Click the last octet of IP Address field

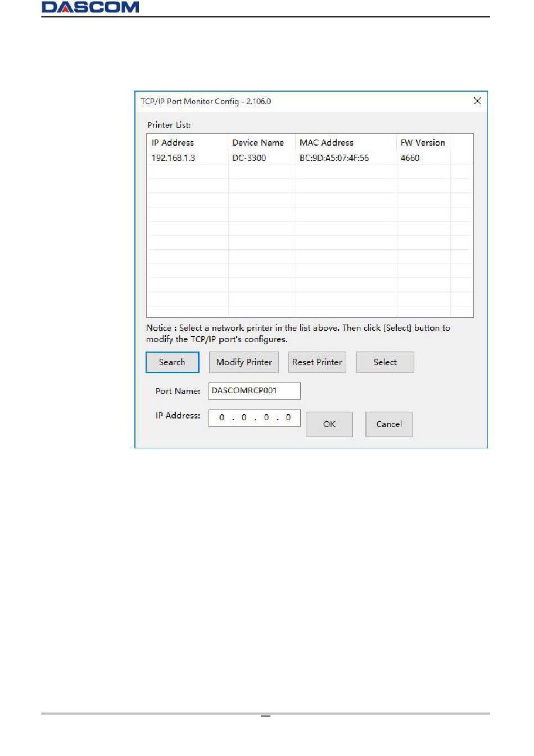pyautogui.click(x=288, y=418)
